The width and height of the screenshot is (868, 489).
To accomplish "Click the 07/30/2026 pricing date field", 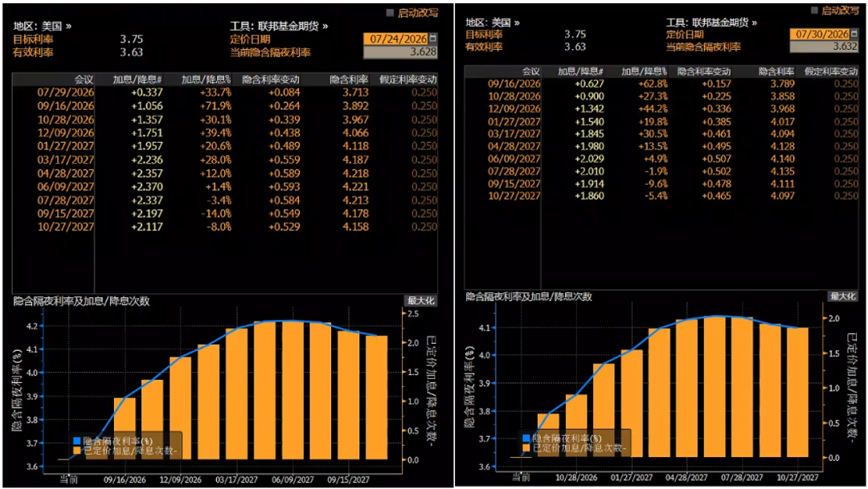I will tap(820, 35).
